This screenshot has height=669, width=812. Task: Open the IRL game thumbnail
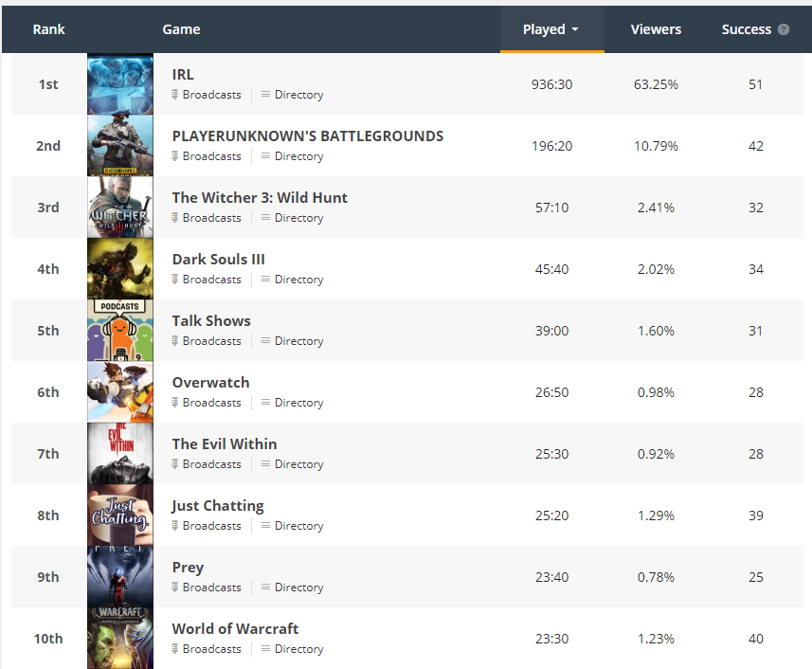pyautogui.click(x=120, y=84)
